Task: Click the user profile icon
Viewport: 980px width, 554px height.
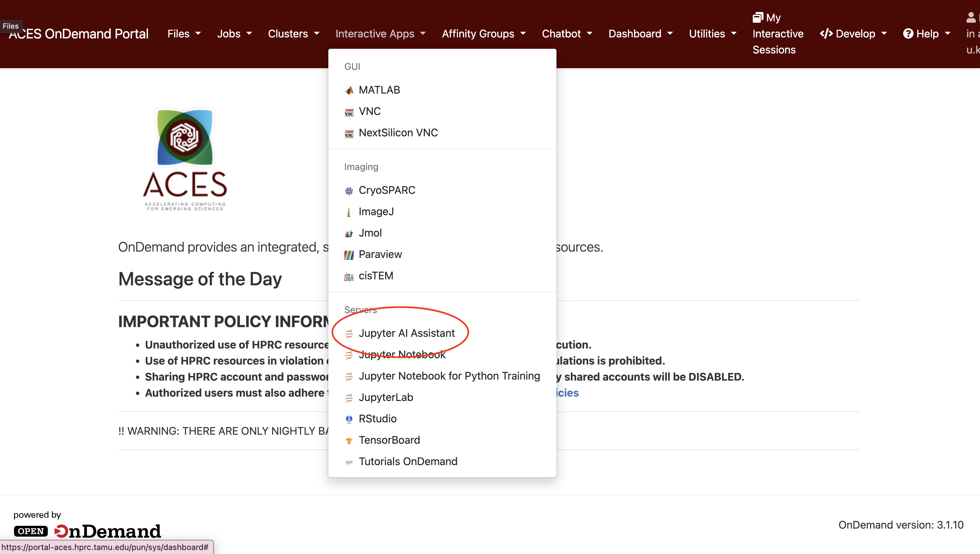Action: point(971,17)
